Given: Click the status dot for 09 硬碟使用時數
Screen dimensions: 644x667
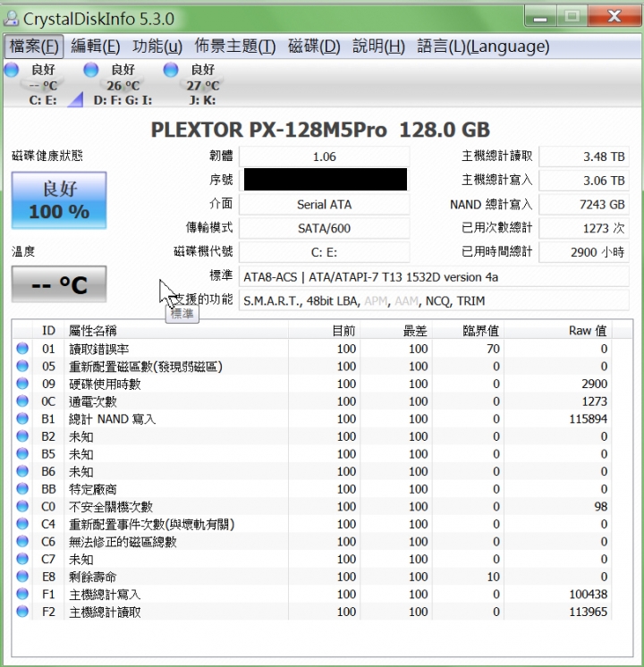Looking at the screenshot, I should click(x=22, y=384).
